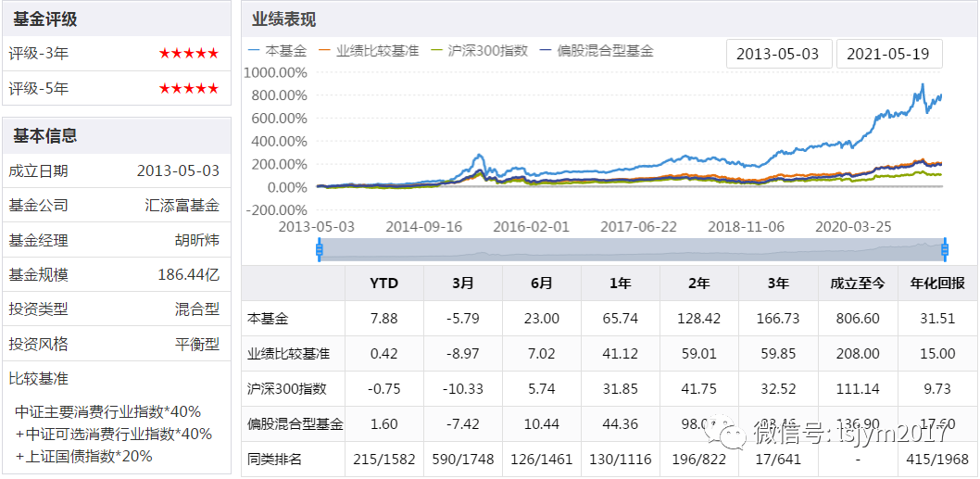Click y-axis label 1000.00%
This screenshot has height=479, width=980.
[x=276, y=72]
